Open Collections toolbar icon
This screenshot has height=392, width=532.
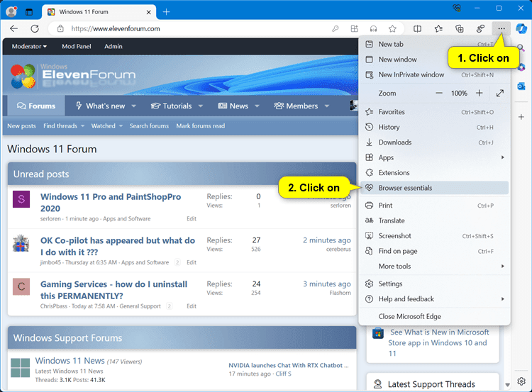[x=460, y=29]
